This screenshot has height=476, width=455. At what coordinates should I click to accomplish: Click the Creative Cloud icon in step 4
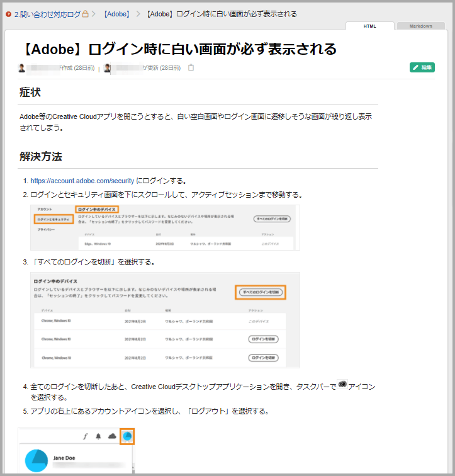[x=342, y=384]
